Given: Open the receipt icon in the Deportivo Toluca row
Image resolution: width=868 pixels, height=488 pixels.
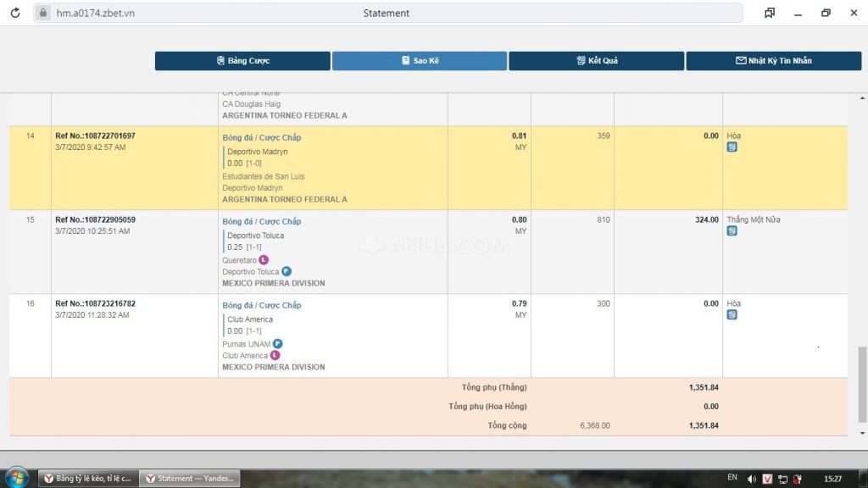Looking at the screenshot, I should pyautogui.click(x=731, y=230).
